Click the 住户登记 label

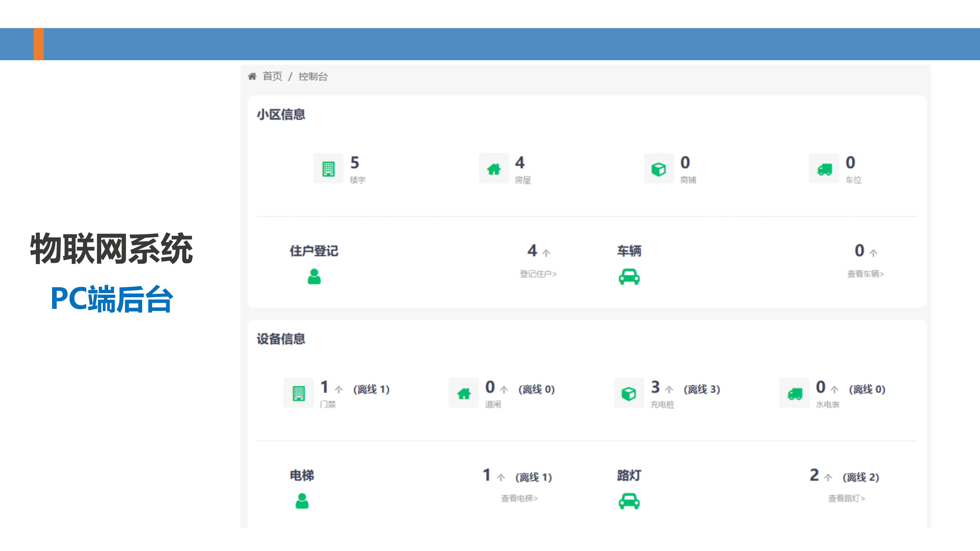[314, 251]
